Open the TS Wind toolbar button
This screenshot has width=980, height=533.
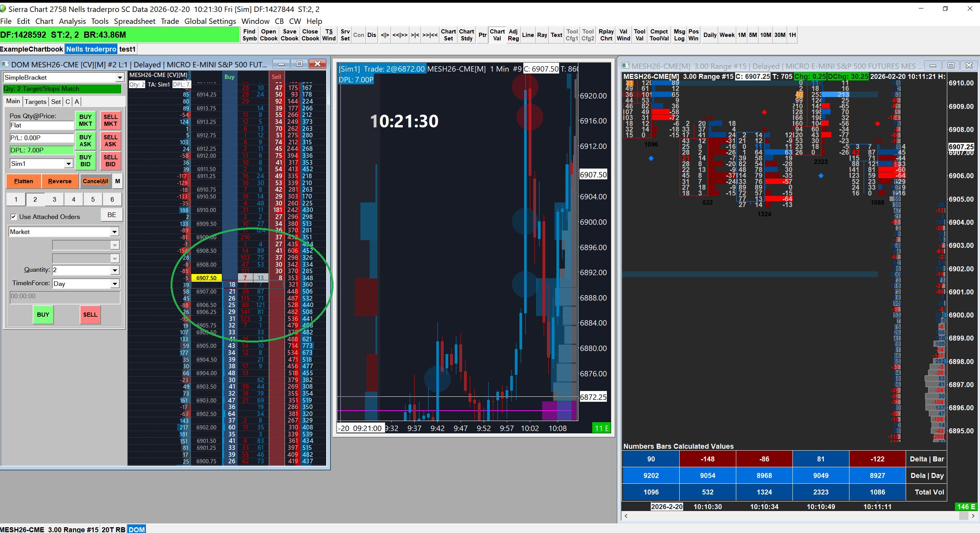click(x=329, y=35)
